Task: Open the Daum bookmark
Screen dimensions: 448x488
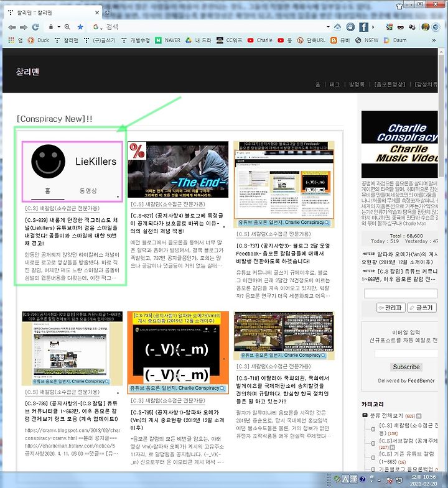Action: pyautogui.click(x=395, y=40)
